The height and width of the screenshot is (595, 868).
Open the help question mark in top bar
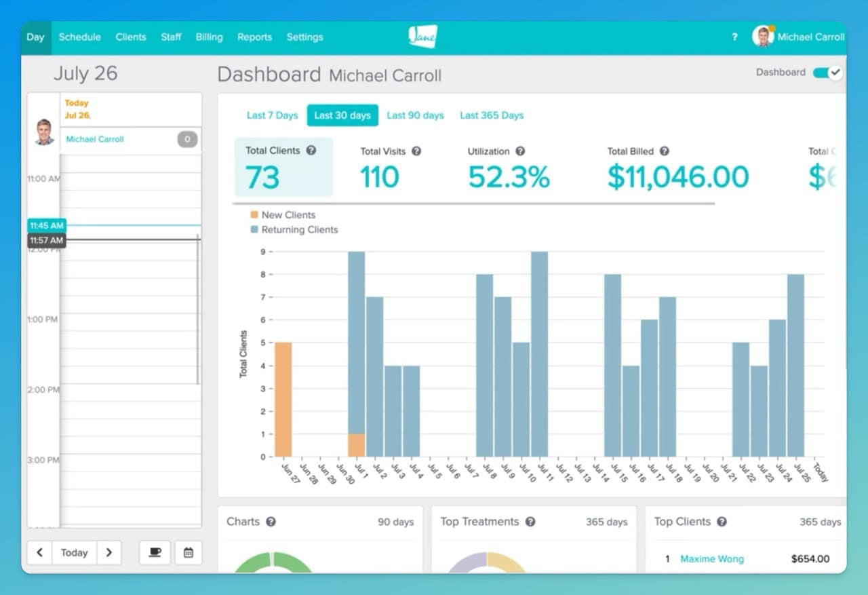coord(734,37)
